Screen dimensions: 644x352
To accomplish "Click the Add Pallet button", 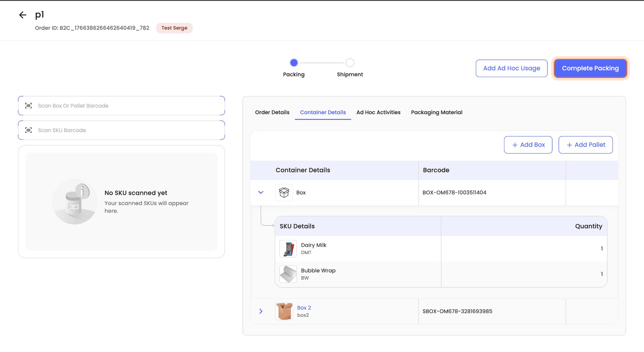I will click(585, 145).
